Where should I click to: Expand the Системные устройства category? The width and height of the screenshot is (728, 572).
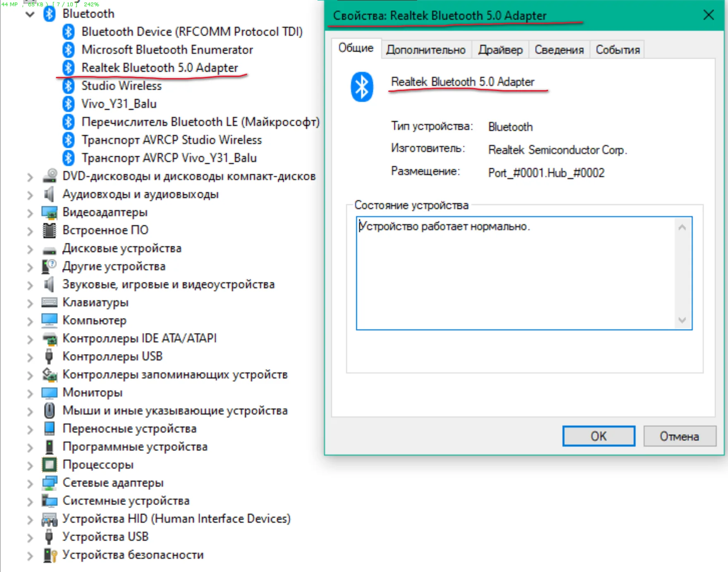point(30,502)
